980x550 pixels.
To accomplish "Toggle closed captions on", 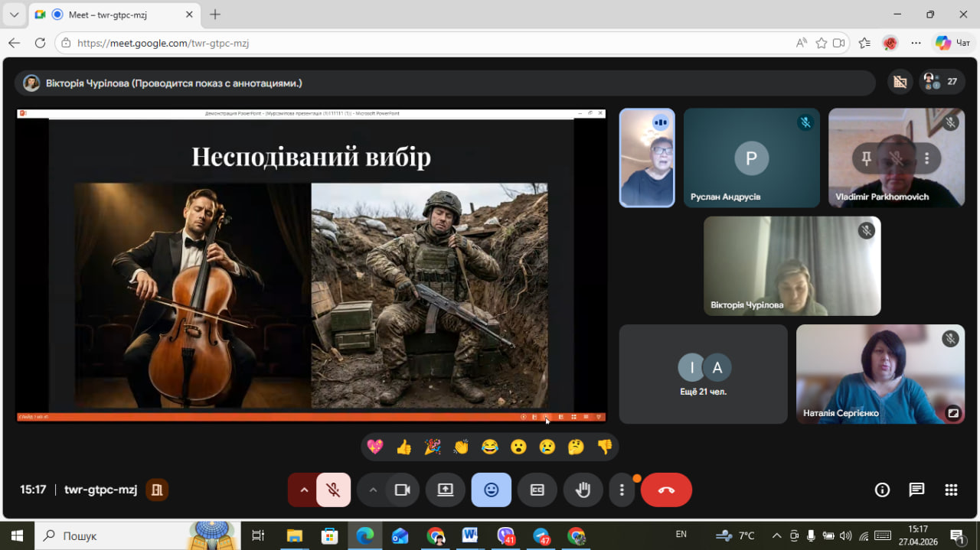I will pyautogui.click(x=537, y=490).
